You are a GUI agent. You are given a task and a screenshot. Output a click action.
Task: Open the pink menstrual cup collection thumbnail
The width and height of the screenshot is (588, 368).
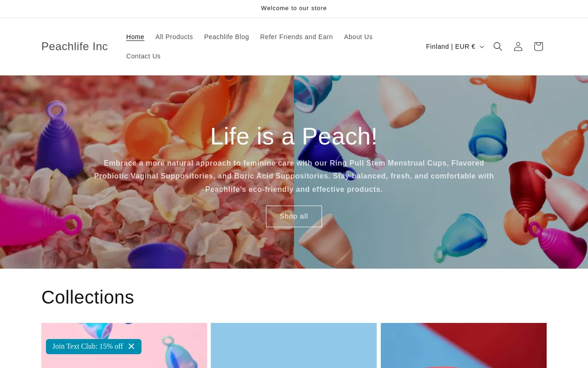click(124, 345)
